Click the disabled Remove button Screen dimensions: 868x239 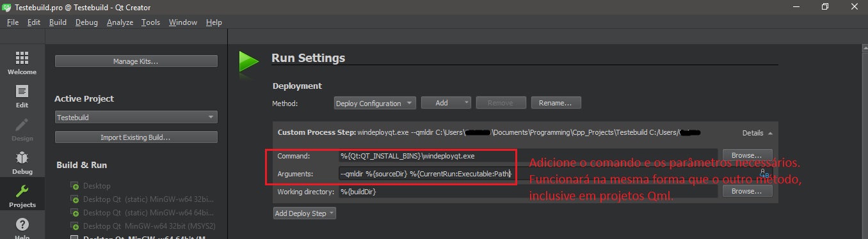(x=501, y=103)
